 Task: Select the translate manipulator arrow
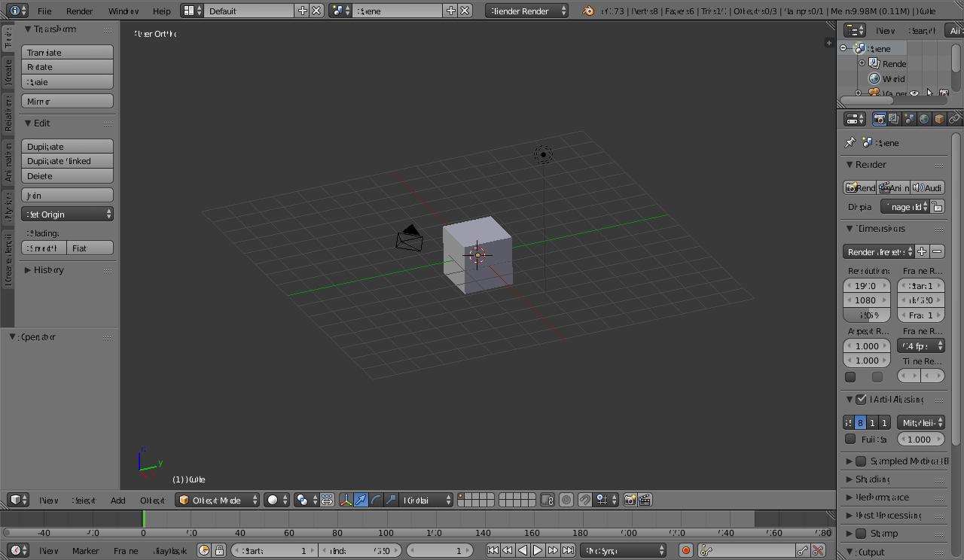(361, 500)
